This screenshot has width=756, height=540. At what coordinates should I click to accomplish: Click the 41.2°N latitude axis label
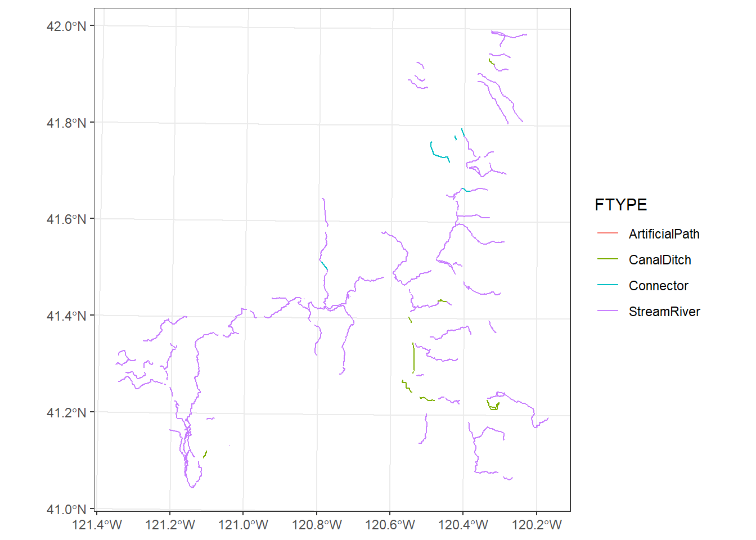[x=66, y=412]
